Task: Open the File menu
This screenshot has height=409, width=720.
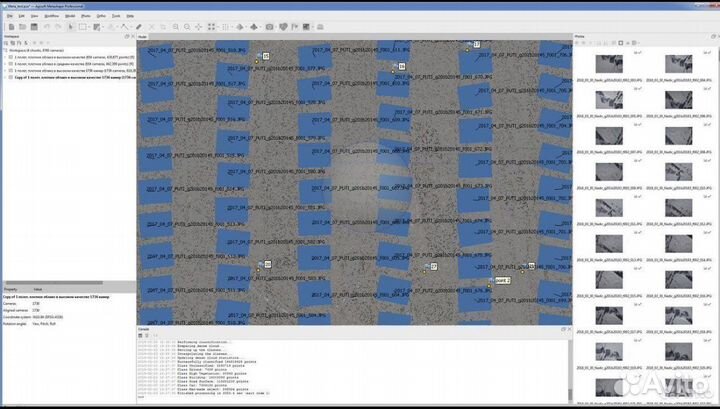Action: click(x=10, y=16)
